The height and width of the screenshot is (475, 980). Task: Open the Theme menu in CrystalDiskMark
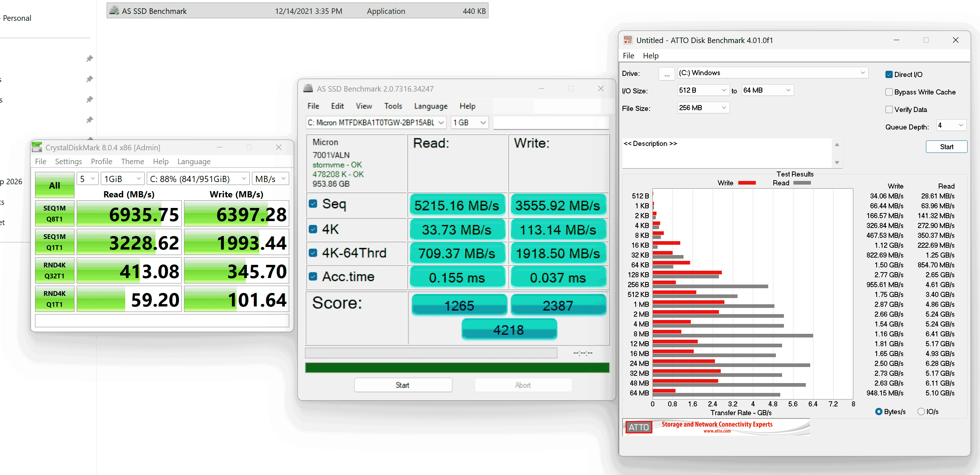coord(133,162)
